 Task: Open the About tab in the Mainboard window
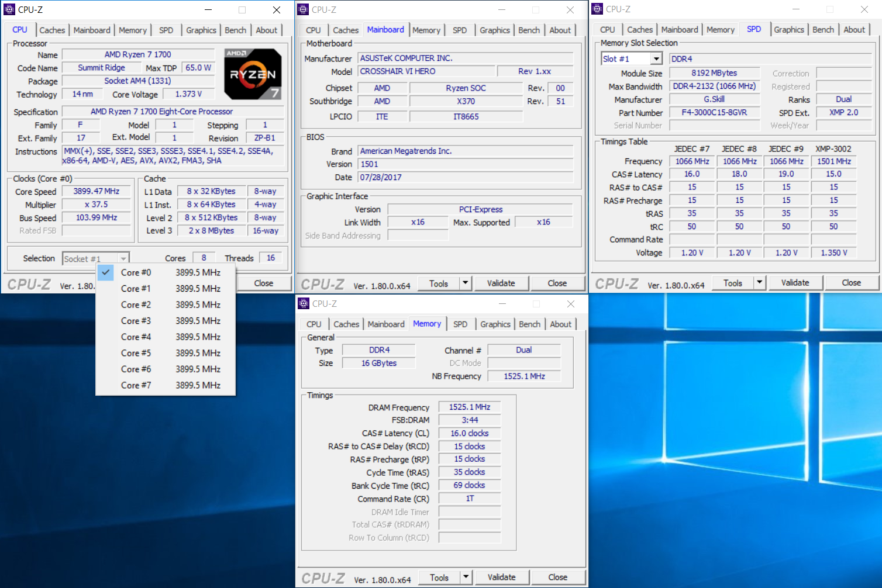pyautogui.click(x=560, y=30)
